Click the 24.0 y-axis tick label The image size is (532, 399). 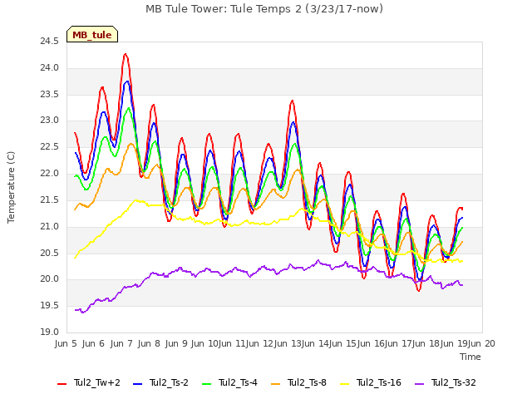click(x=49, y=68)
